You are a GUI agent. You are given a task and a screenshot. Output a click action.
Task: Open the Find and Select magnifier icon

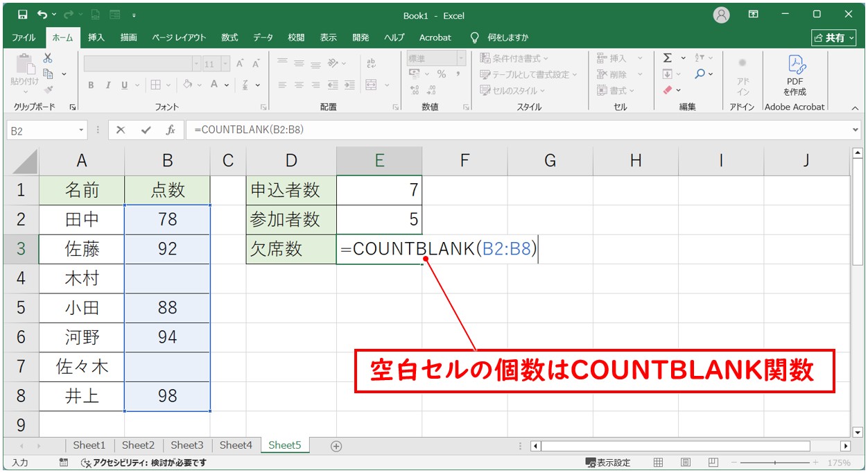(700, 74)
